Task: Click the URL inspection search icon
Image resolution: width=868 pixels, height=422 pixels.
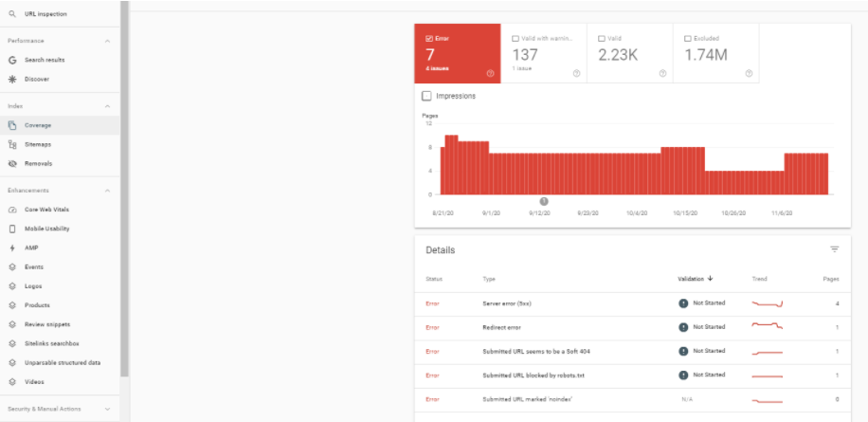Action: (x=12, y=14)
